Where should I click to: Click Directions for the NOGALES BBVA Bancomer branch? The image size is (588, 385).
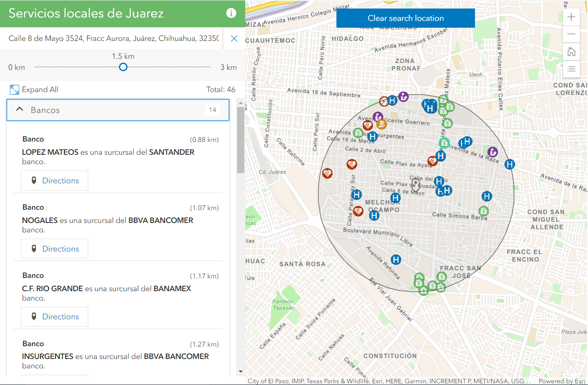pos(54,249)
